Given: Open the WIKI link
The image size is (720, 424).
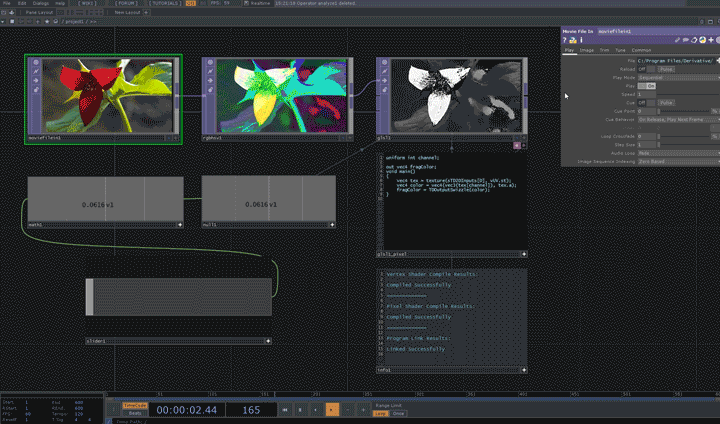Looking at the screenshot, I should pyautogui.click(x=87, y=3).
